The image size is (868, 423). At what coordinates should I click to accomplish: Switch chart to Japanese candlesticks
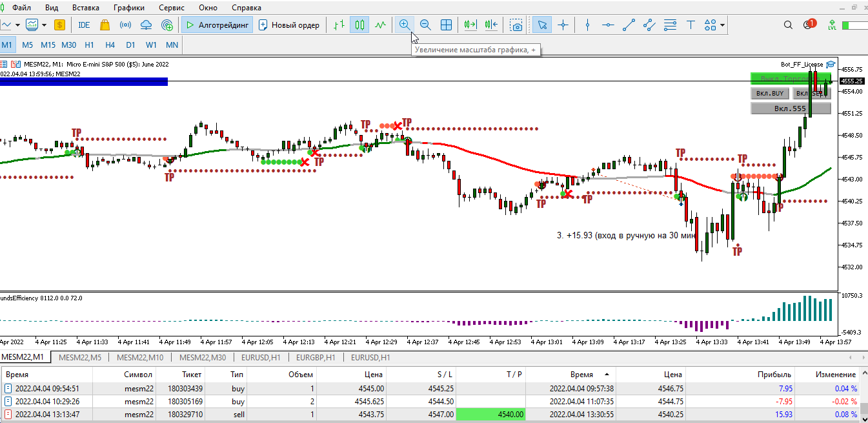coord(359,25)
